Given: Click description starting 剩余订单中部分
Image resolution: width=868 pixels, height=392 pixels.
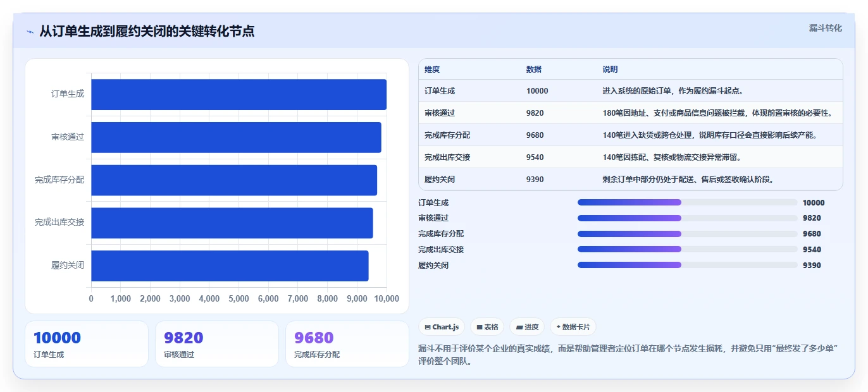Looking at the screenshot, I should [x=688, y=180].
